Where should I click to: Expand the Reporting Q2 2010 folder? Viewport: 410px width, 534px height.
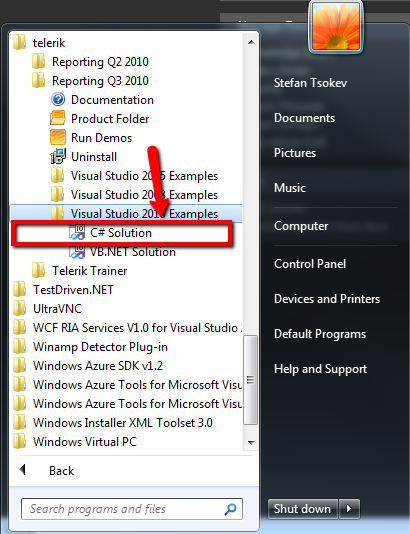(x=90, y=62)
